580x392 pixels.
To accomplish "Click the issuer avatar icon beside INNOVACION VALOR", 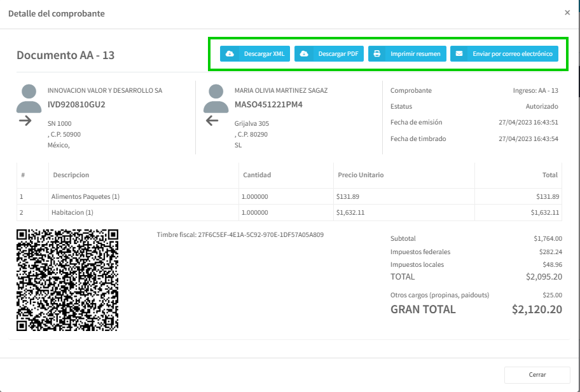I will coord(29,98).
